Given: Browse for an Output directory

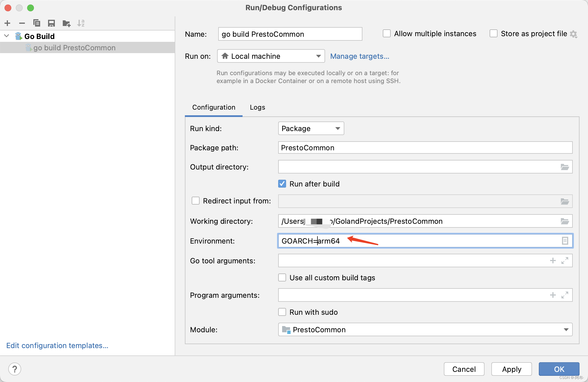Looking at the screenshot, I should [x=565, y=167].
